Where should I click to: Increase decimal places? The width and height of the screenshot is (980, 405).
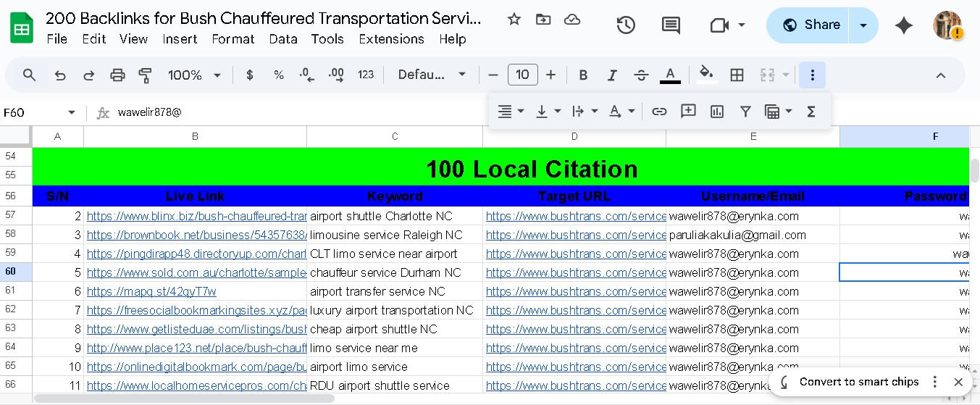(336, 75)
